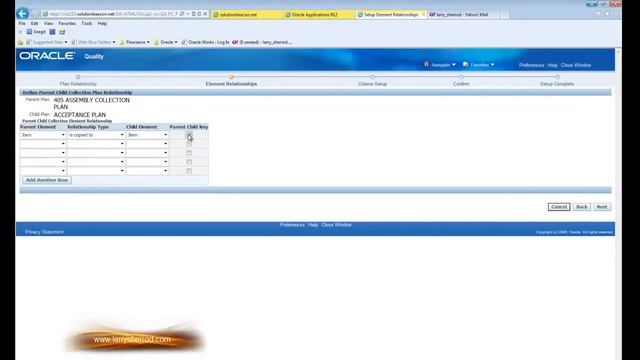
Task: Refresh the page using the reload icon
Action: pos(199,14)
